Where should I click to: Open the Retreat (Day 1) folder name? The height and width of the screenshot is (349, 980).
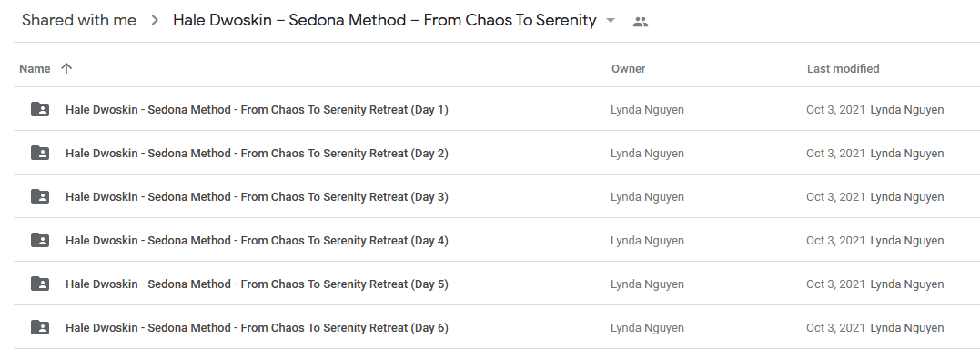[x=257, y=110]
